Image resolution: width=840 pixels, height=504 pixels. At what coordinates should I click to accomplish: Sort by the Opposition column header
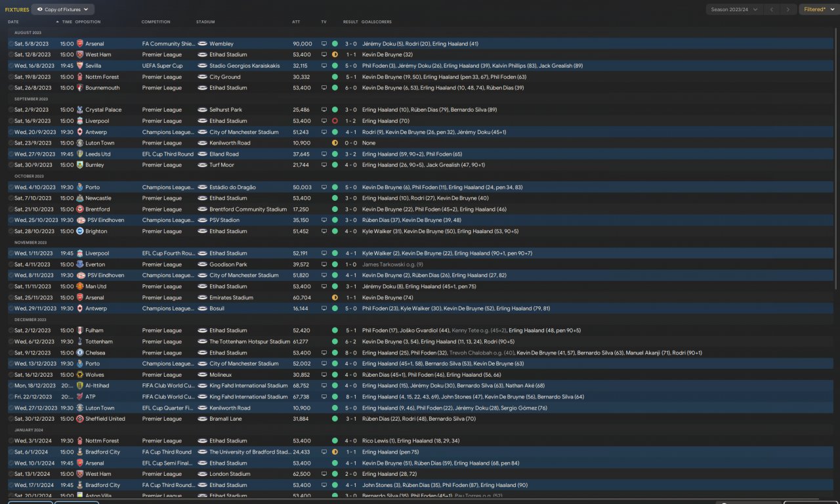click(x=88, y=22)
